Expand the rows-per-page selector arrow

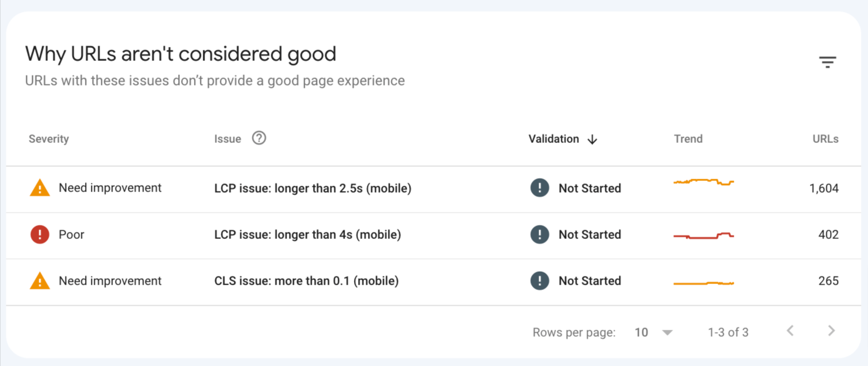tap(667, 332)
